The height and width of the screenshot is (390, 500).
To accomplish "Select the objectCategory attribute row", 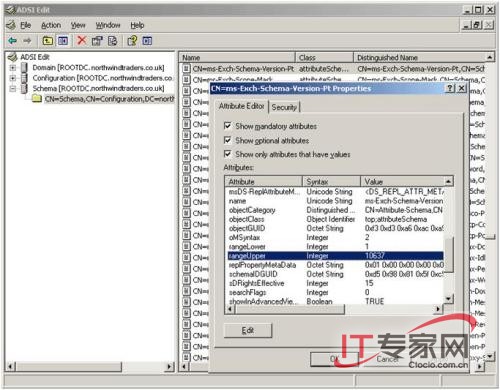I will [335, 210].
